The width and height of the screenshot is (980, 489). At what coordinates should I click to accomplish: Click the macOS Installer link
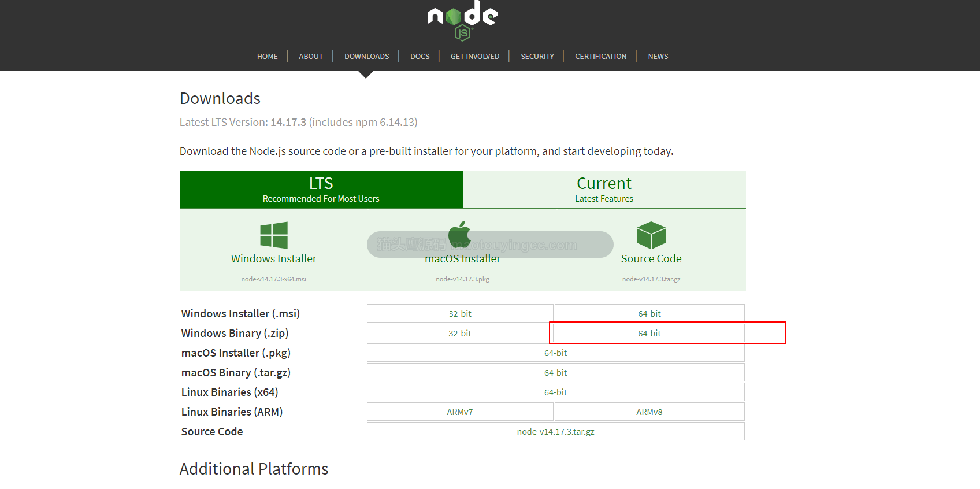tap(463, 259)
